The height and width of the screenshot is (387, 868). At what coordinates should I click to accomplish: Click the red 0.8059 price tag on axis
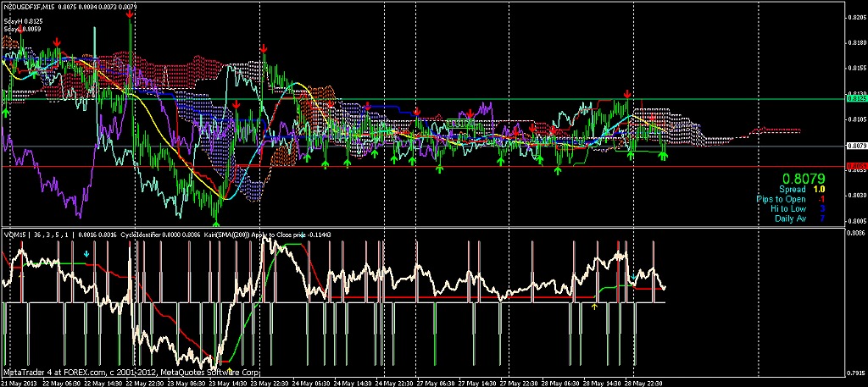(856, 167)
